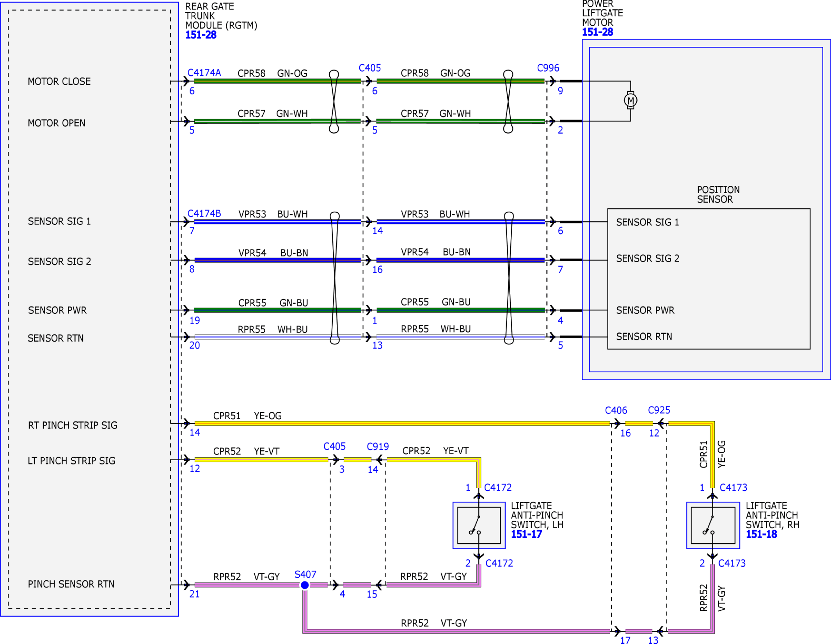Click SENSOR PWR in the RGTM module
Viewport: 831px width, 644px height.
pyautogui.click(x=57, y=310)
